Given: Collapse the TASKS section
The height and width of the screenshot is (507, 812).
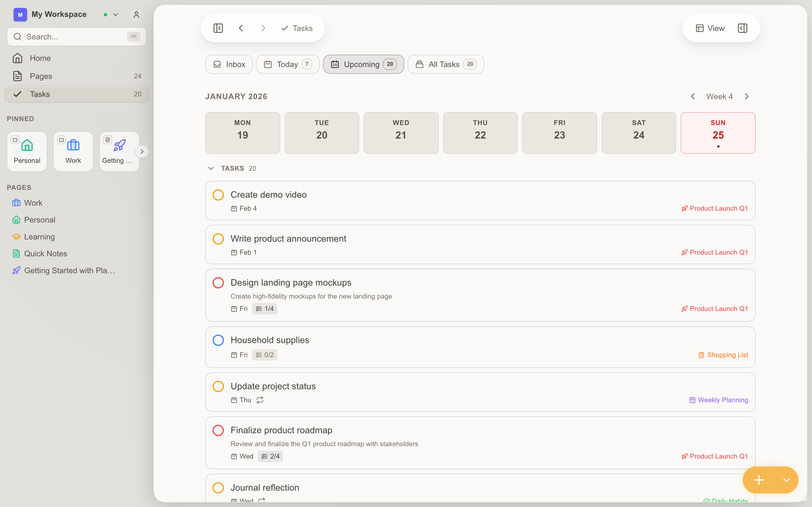Looking at the screenshot, I should [x=211, y=168].
